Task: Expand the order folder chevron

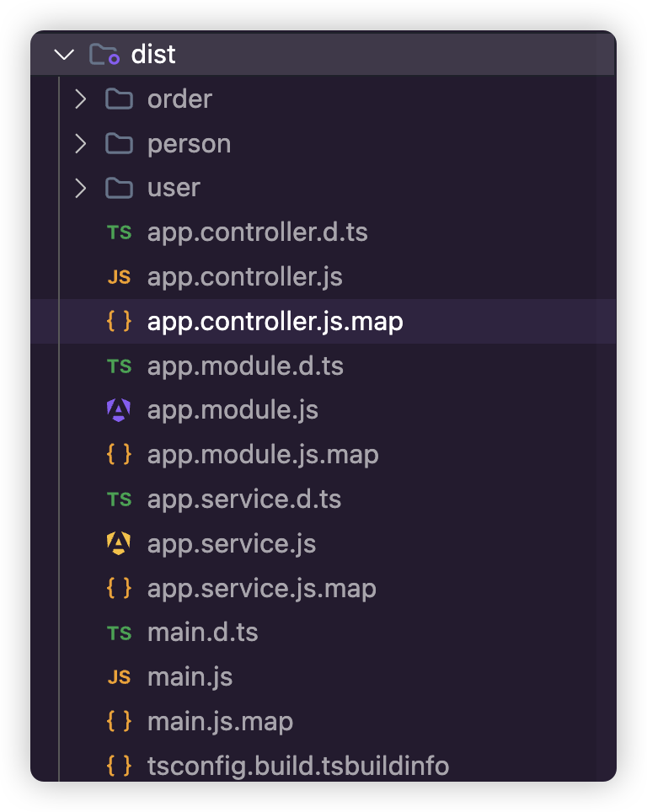Action: coord(81,99)
